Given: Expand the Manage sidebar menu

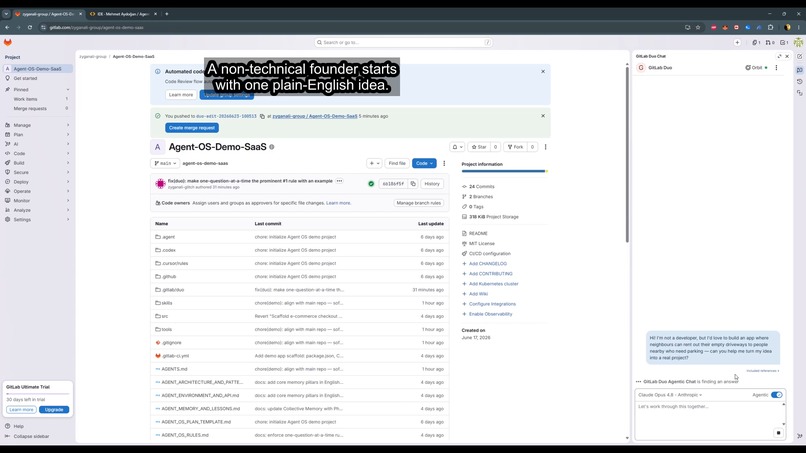Looking at the screenshot, I should click(36, 125).
